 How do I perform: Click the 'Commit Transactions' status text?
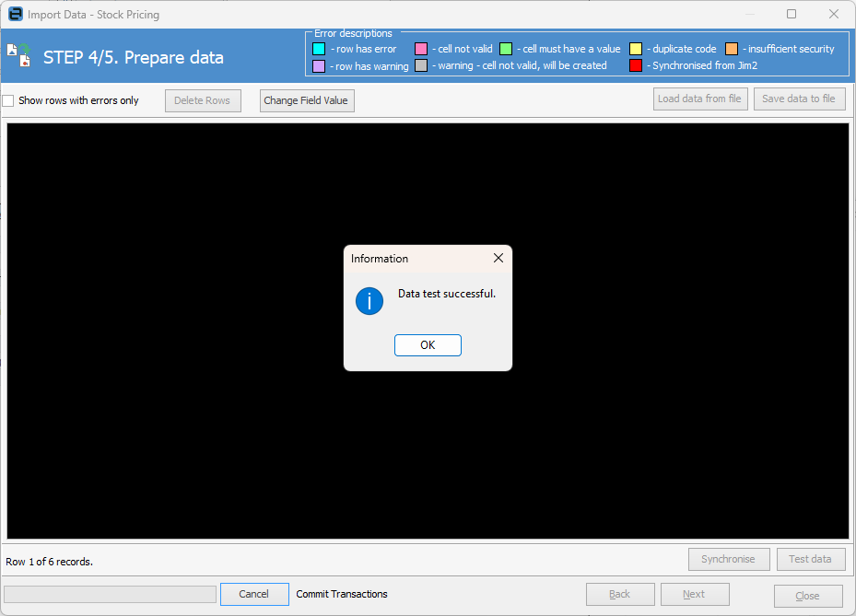[x=342, y=594]
